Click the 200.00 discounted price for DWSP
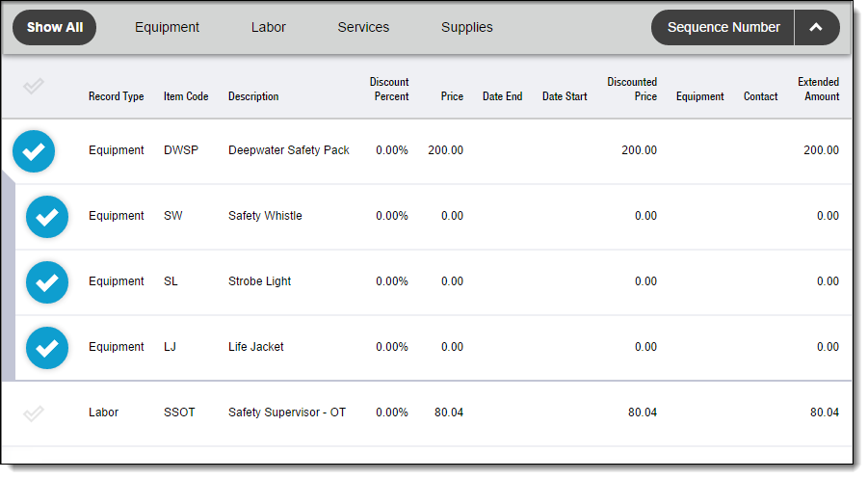Image resolution: width=868 pixels, height=479 pixels. 640,150
